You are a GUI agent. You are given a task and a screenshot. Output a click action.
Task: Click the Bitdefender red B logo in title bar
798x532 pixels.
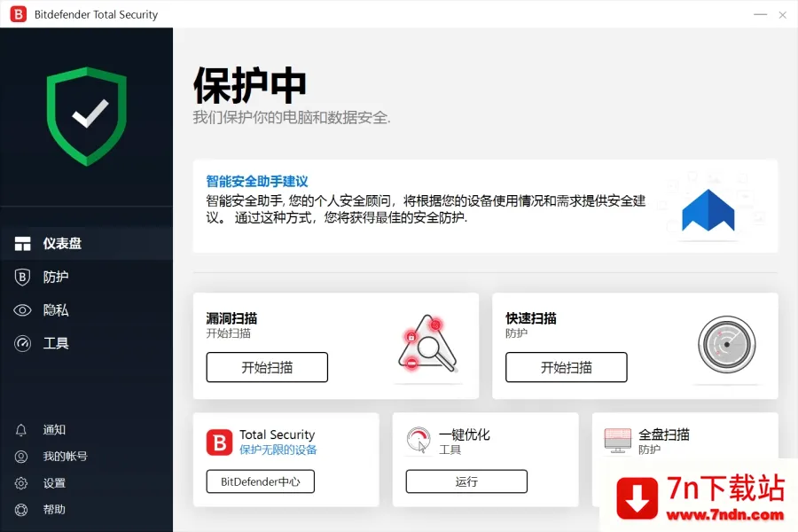click(x=19, y=14)
